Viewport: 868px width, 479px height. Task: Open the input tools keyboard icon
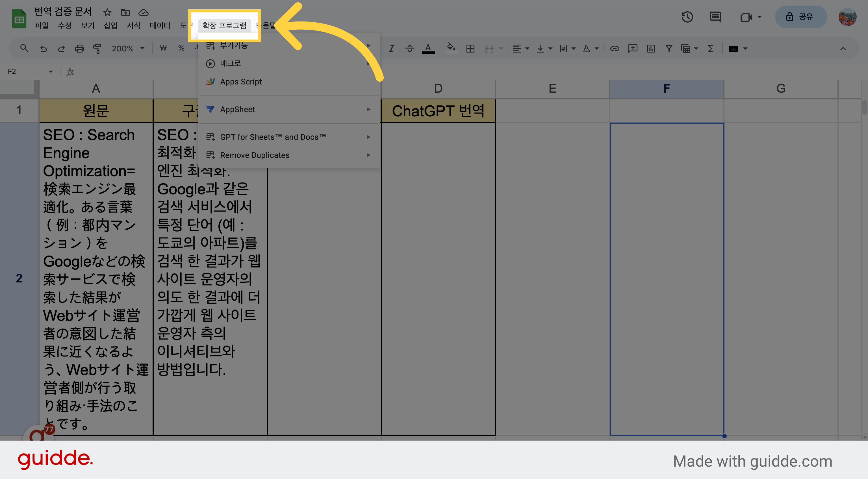coord(733,49)
